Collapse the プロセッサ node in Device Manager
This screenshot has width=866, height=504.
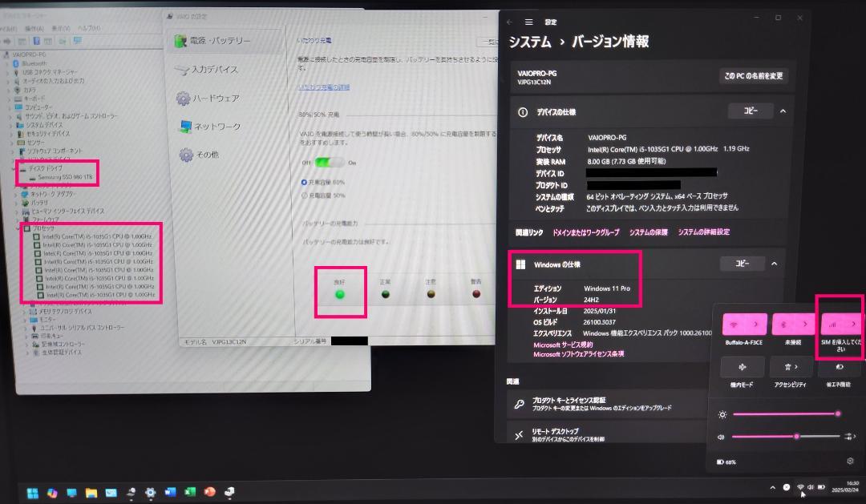click(18, 228)
